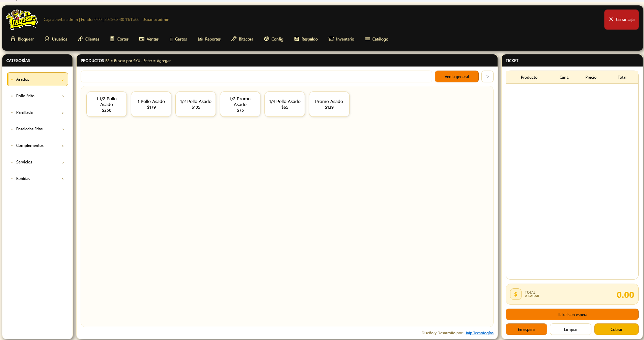Click the Cortes receipt icon
This screenshot has height=340, width=644.
(112, 39)
